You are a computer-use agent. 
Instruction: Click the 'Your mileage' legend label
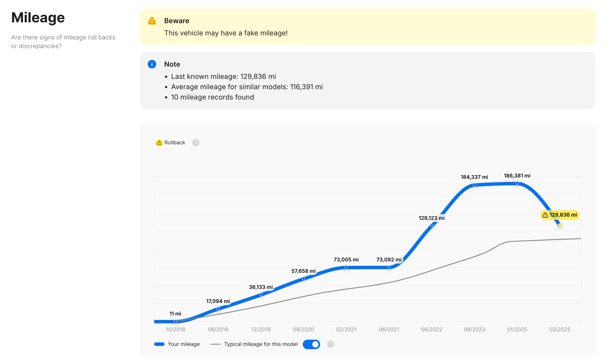(184, 344)
